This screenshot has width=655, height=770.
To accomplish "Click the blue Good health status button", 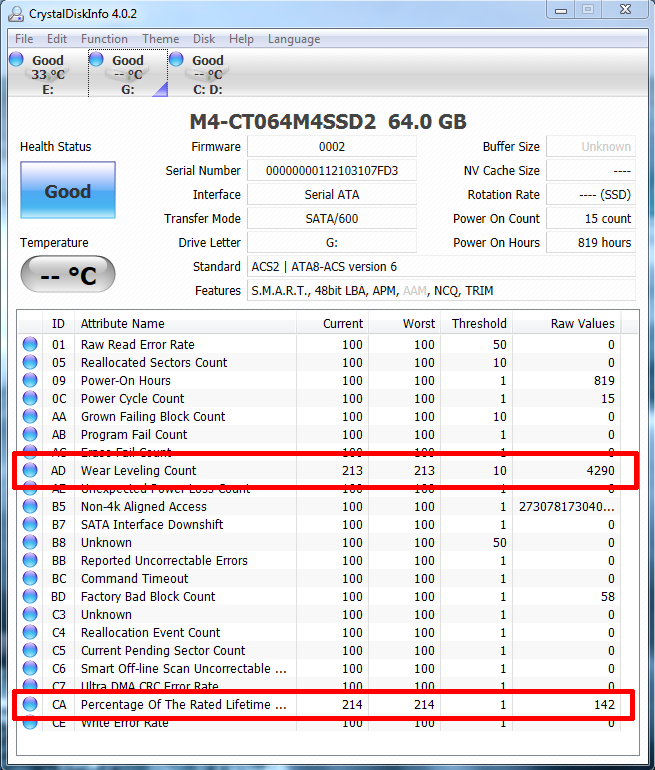I will [x=68, y=190].
